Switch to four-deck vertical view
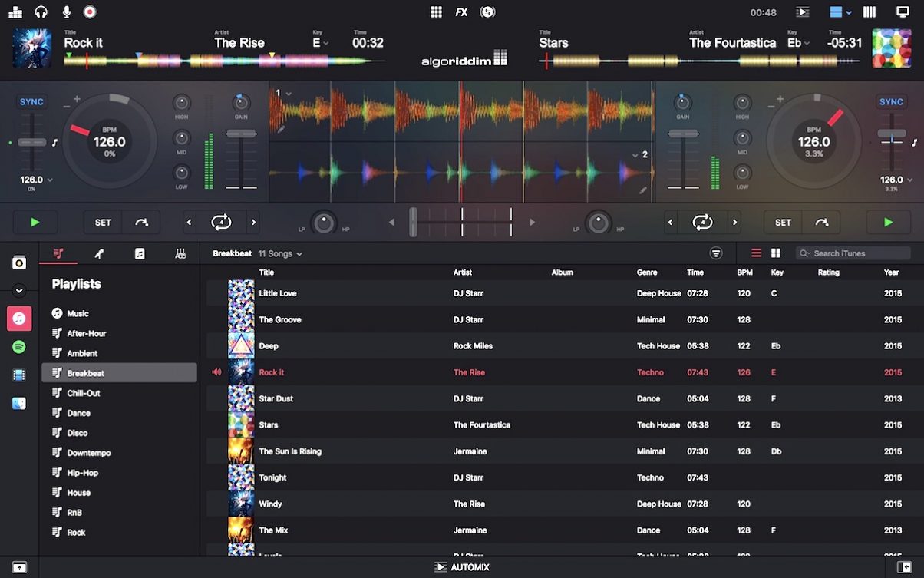924x578 pixels. (x=869, y=12)
